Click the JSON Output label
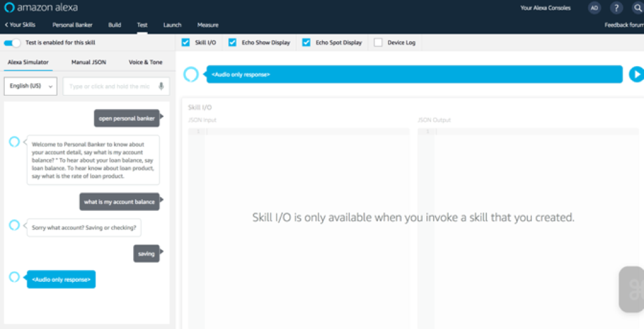 pyautogui.click(x=434, y=120)
